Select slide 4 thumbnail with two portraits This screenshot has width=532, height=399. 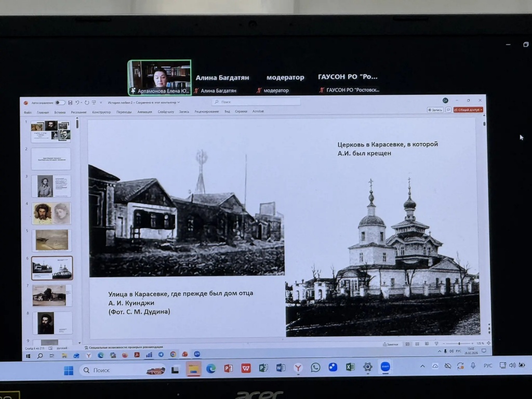51,213
